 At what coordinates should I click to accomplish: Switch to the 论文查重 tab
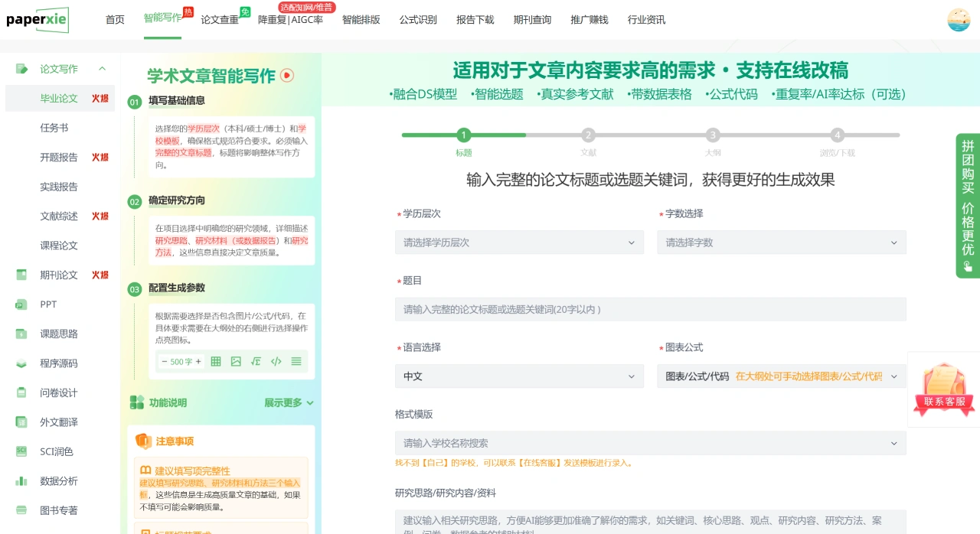click(220, 20)
